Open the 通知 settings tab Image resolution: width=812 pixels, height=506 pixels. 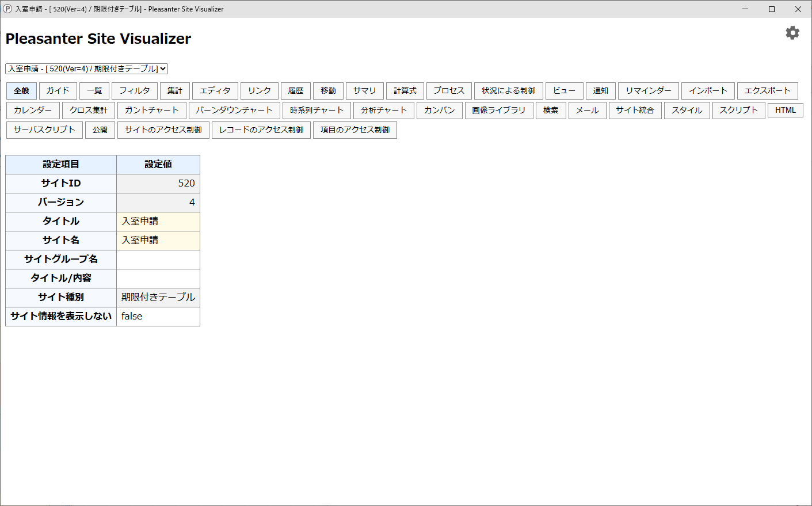click(600, 90)
